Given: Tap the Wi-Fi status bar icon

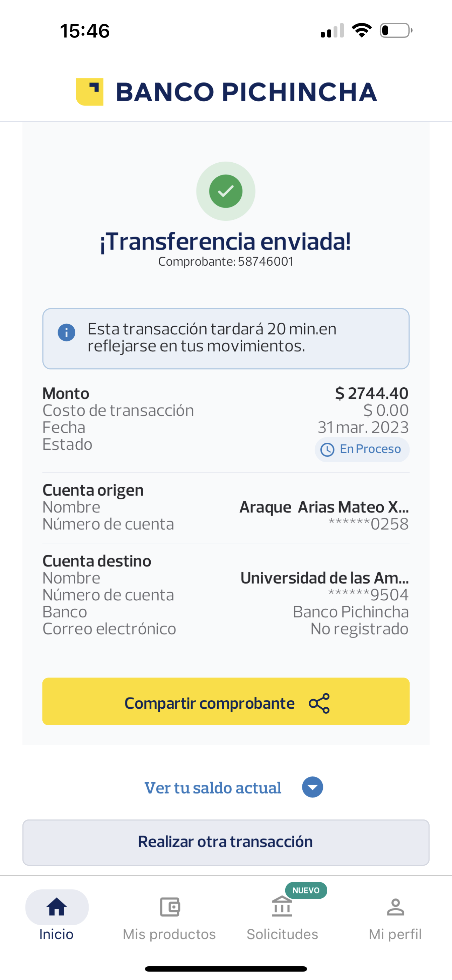Looking at the screenshot, I should [362, 30].
